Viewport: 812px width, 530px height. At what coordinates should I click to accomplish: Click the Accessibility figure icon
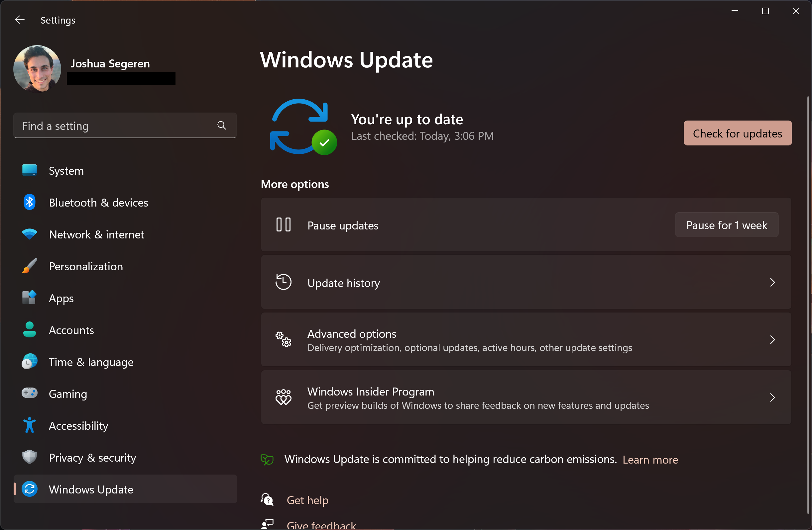[x=29, y=425]
